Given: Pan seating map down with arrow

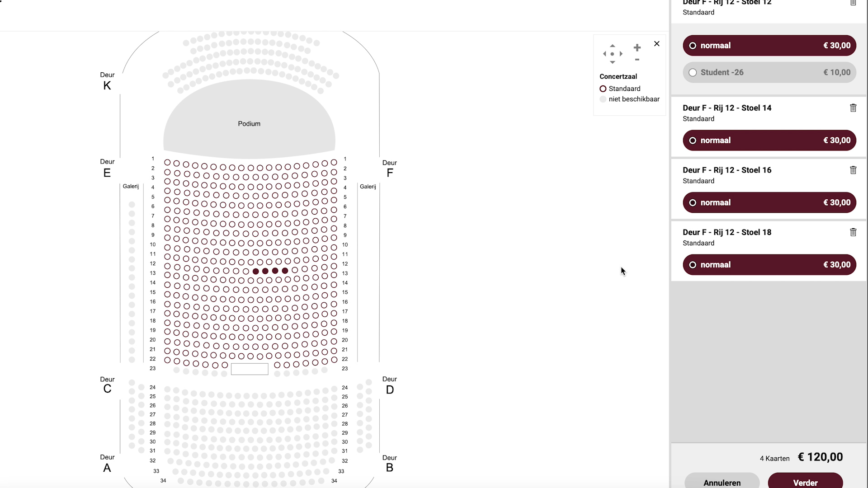Looking at the screenshot, I should coord(613,62).
